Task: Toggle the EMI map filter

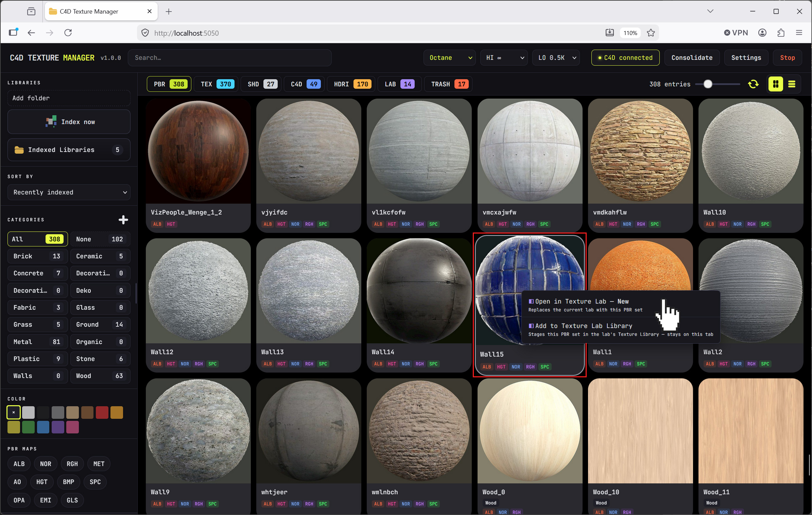Action: click(46, 500)
